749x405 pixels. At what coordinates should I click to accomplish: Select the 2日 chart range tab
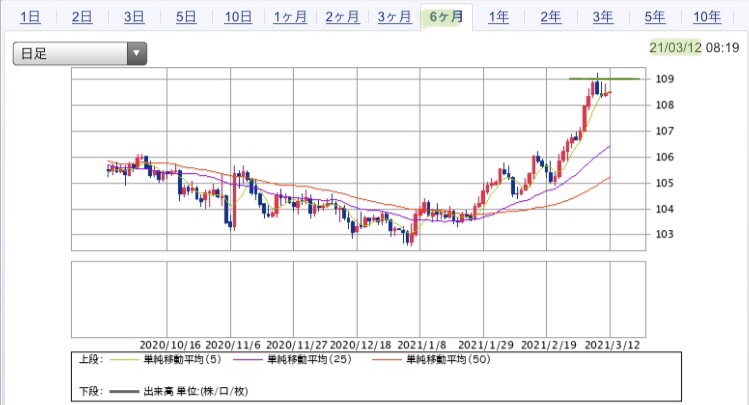coord(82,17)
